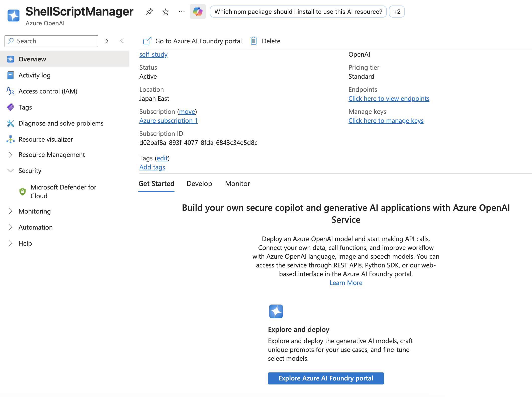
Task: Mark resource as favorite with star icon
Action: click(x=166, y=12)
